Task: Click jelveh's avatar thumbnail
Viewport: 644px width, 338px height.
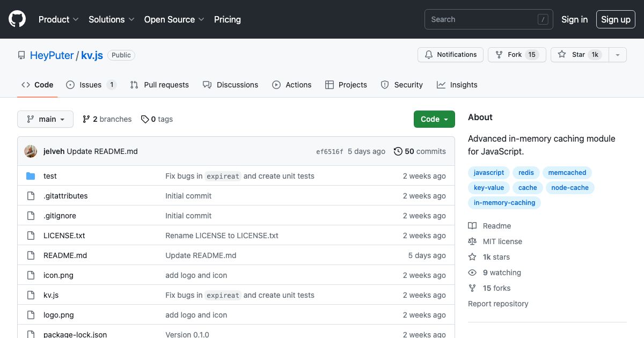Action: 31,151
